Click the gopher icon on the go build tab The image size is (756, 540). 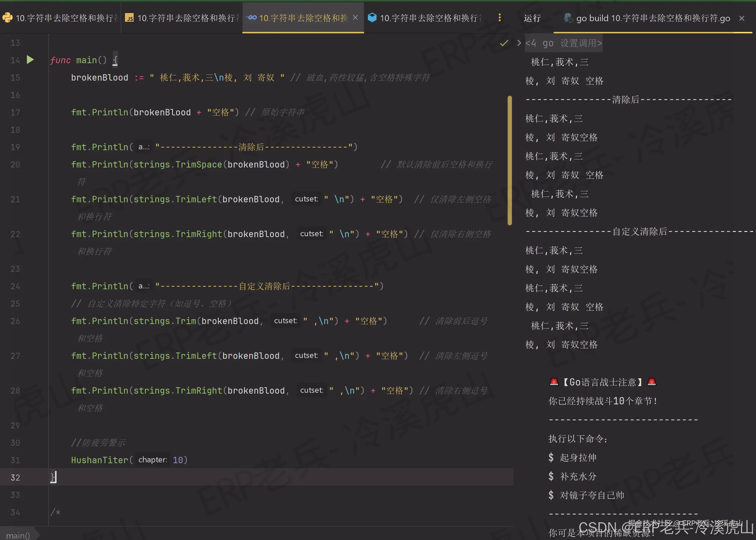click(568, 18)
